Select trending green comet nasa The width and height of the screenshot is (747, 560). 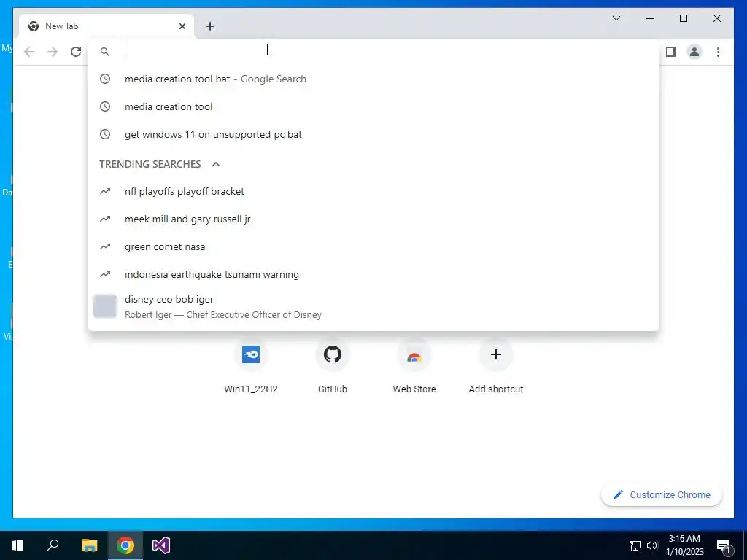pyautogui.click(x=373, y=246)
